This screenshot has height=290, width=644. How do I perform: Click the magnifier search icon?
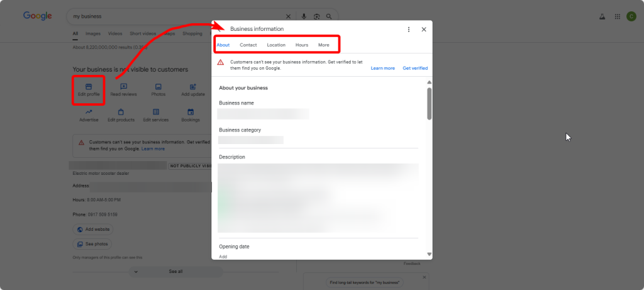[329, 16]
